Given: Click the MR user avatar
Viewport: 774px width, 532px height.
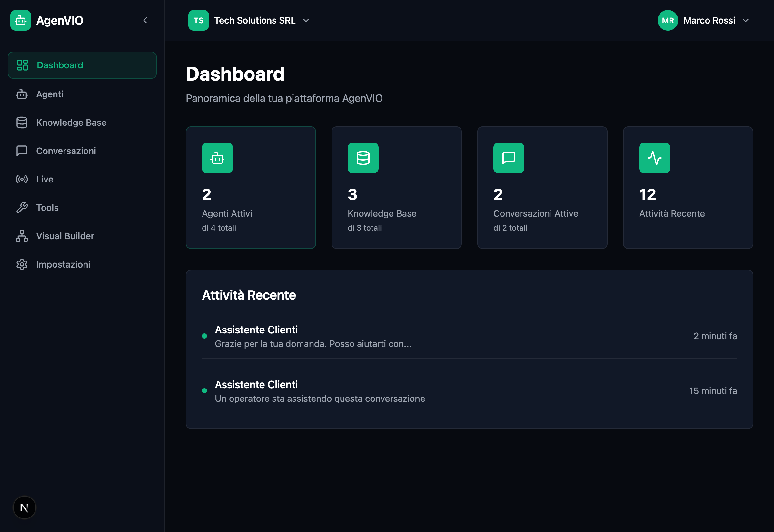Looking at the screenshot, I should click(x=667, y=20).
